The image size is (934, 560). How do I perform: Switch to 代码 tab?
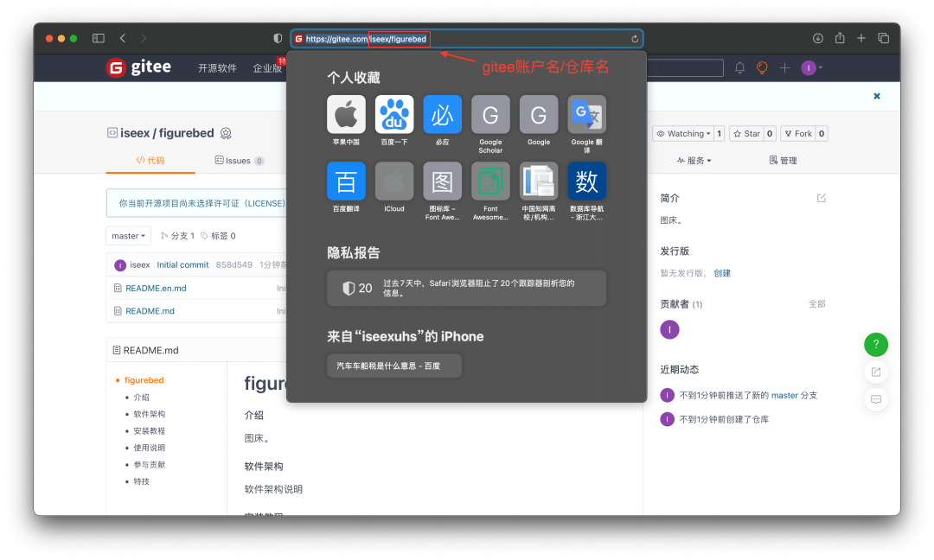[150, 160]
